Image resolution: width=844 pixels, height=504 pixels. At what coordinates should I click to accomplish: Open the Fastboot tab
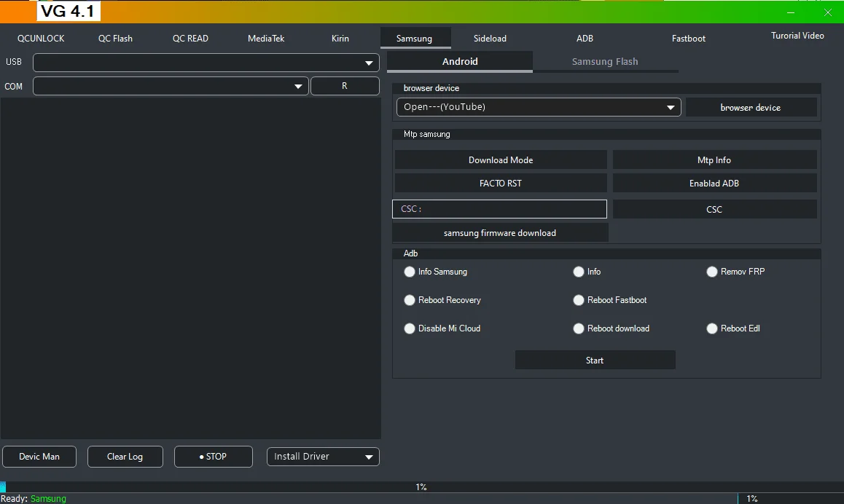(689, 38)
